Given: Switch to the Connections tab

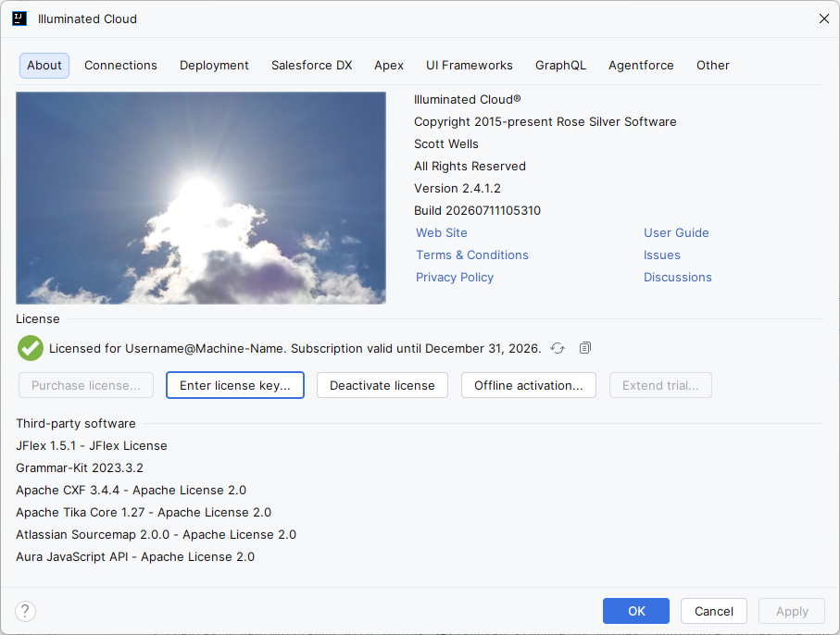Looking at the screenshot, I should click(x=120, y=66).
